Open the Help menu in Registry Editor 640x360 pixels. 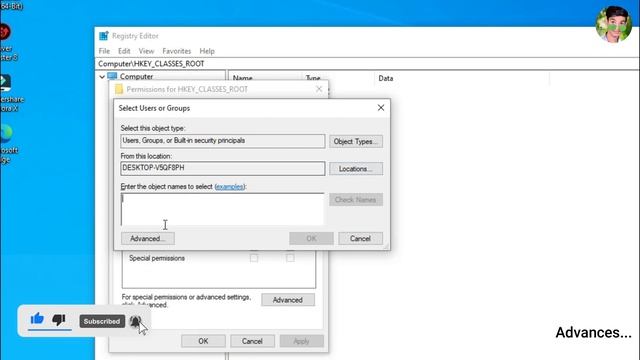point(207,51)
